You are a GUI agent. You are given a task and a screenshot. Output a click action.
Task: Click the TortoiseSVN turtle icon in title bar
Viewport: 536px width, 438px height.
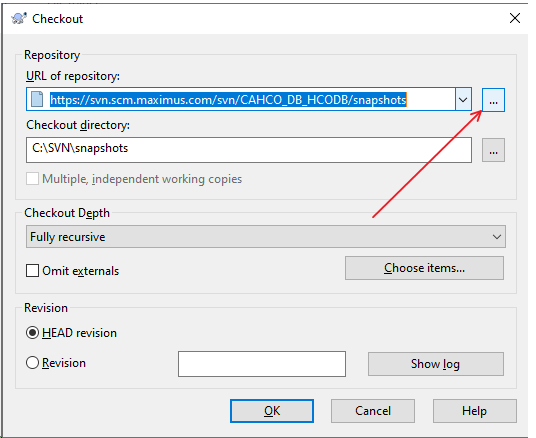click(x=18, y=18)
